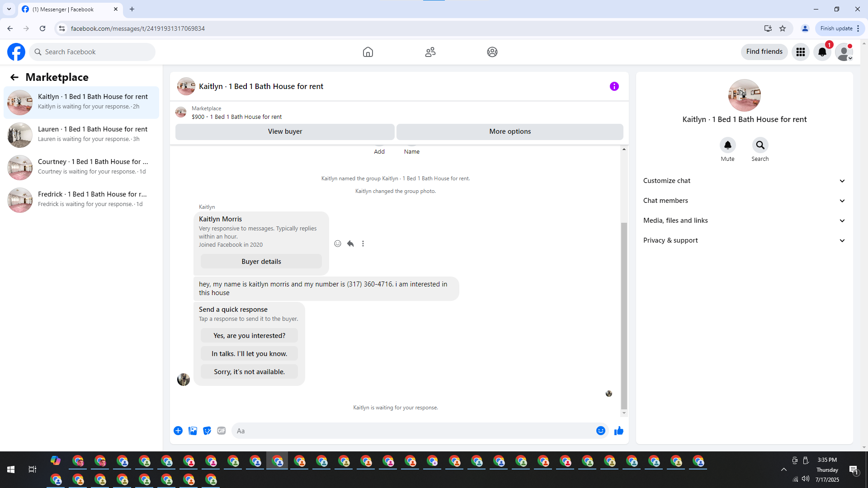The width and height of the screenshot is (868, 488).
Task: Open the Facebook menu grid icon
Action: point(800,52)
